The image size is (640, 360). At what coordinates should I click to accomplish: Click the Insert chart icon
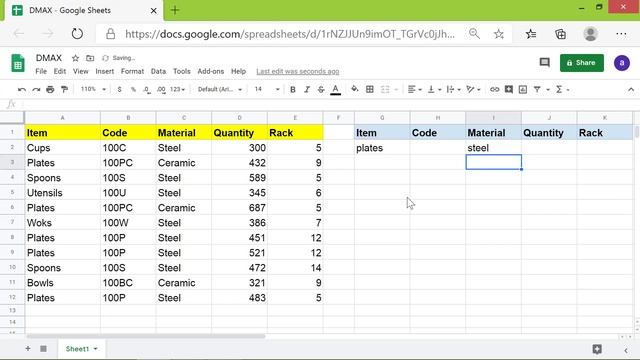(x=523, y=89)
